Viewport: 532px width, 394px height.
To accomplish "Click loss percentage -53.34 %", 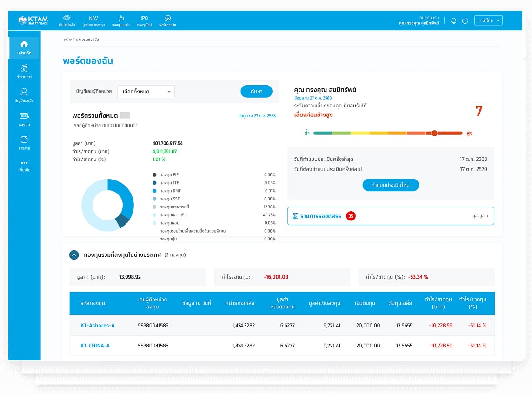I will coord(418,277).
